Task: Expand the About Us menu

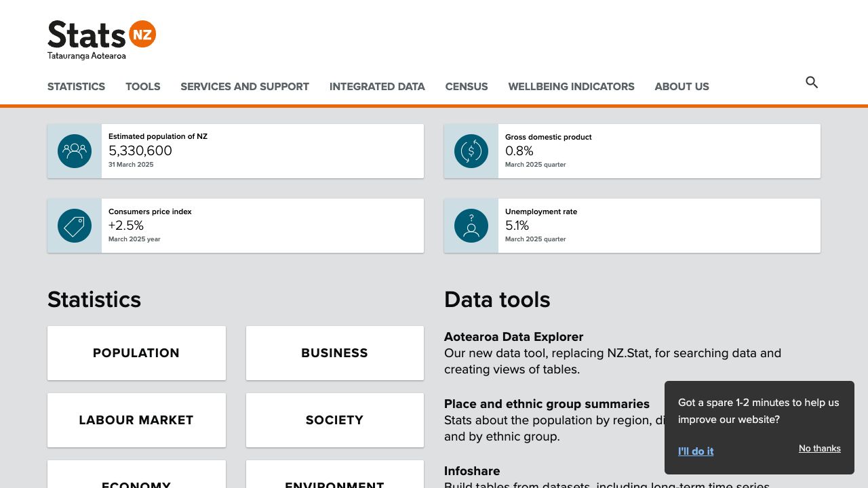Action: [682, 87]
